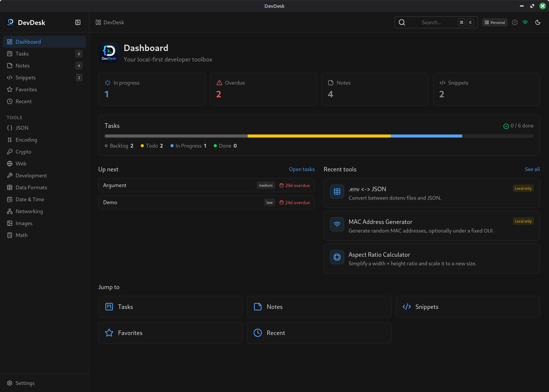Open Dashboard in the sidebar
This screenshot has width=549, height=392.
(44, 42)
